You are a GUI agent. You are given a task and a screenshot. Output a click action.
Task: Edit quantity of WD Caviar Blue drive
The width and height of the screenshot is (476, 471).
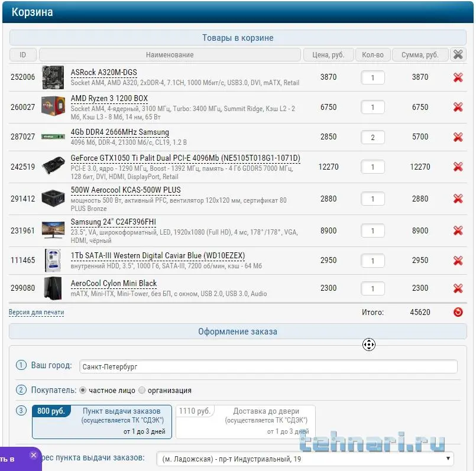(373, 261)
